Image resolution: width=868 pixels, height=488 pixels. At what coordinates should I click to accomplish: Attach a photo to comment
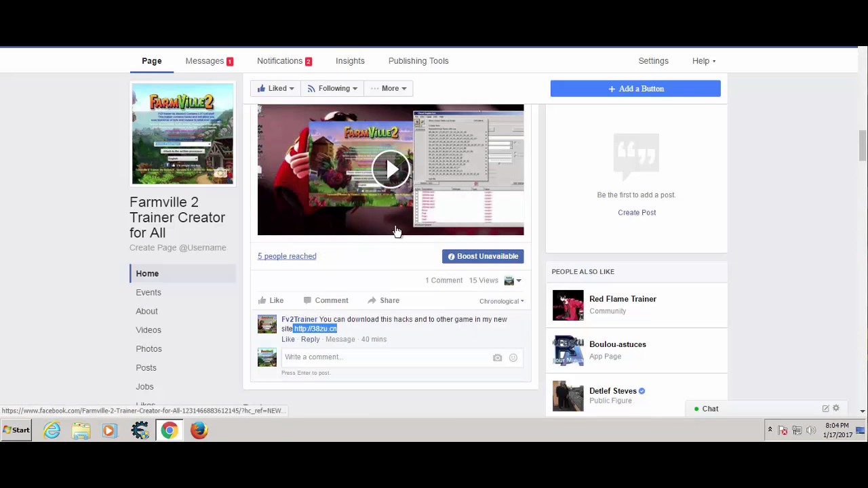pos(497,358)
